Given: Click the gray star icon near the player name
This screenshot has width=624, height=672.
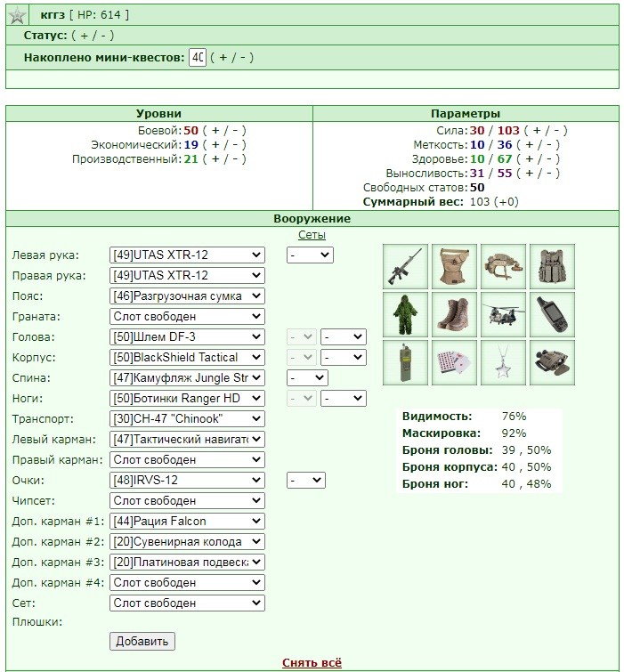Looking at the screenshot, I should 18,15.
